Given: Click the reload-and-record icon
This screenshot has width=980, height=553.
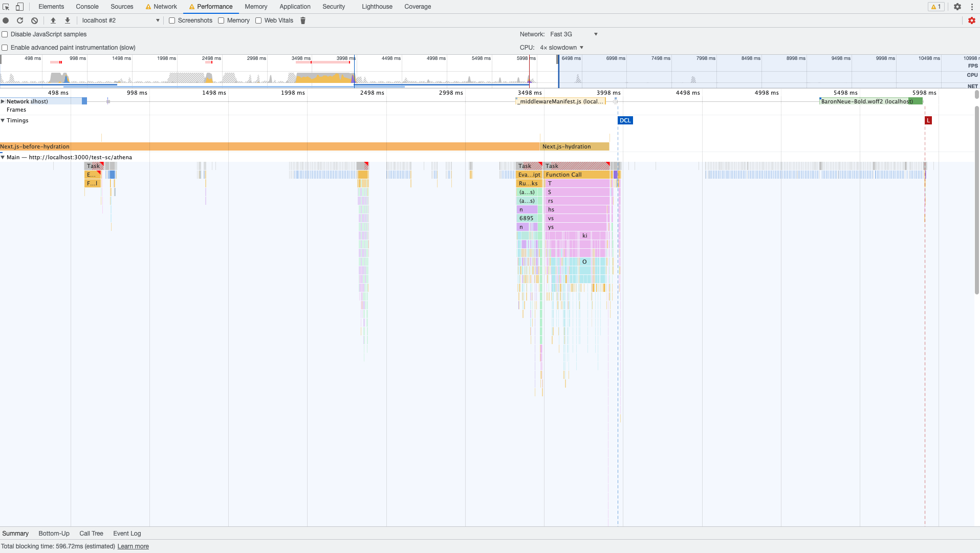Looking at the screenshot, I should [20, 20].
